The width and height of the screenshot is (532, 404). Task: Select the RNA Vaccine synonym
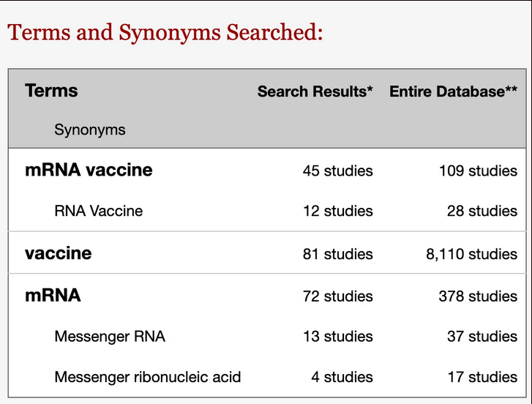tap(98, 211)
